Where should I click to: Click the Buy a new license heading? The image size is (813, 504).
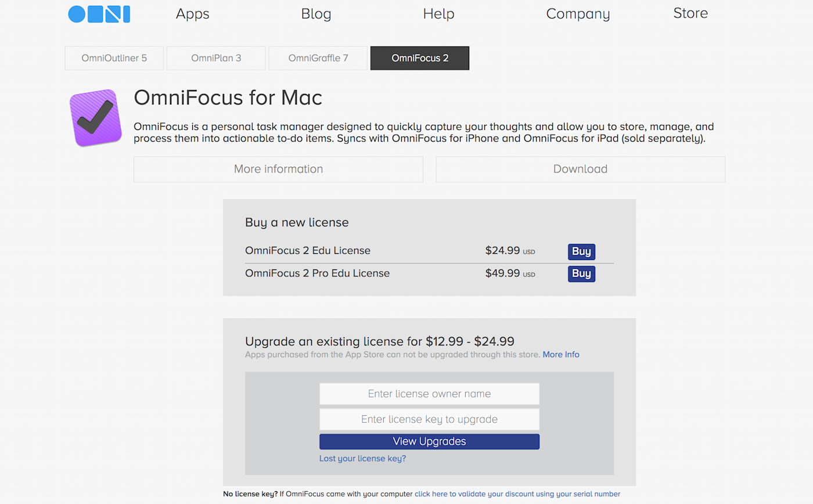point(297,222)
